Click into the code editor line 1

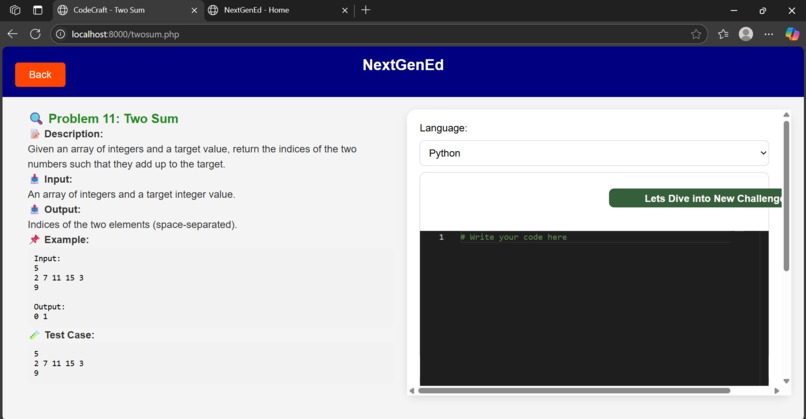[x=595, y=237]
